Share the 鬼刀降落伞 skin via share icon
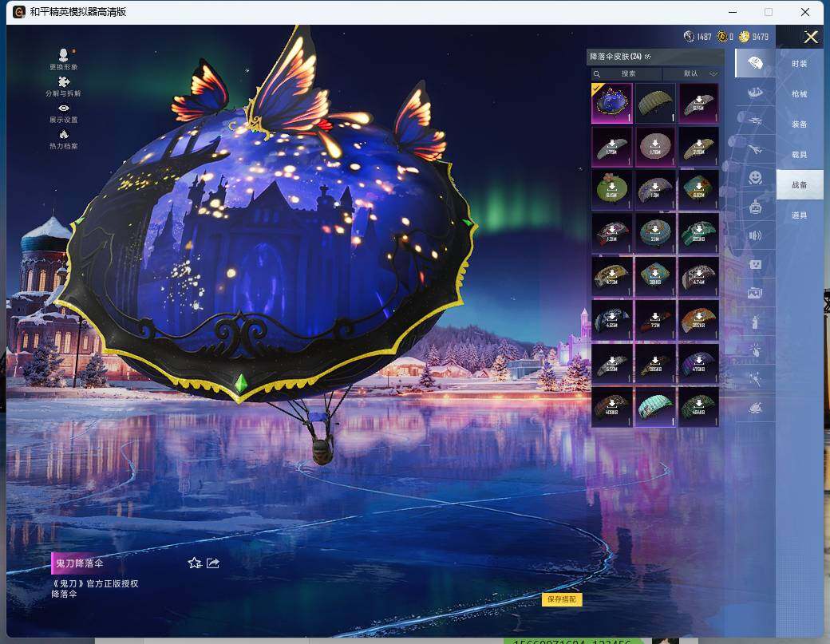Image resolution: width=830 pixels, height=644 pixels. [213, 563]
